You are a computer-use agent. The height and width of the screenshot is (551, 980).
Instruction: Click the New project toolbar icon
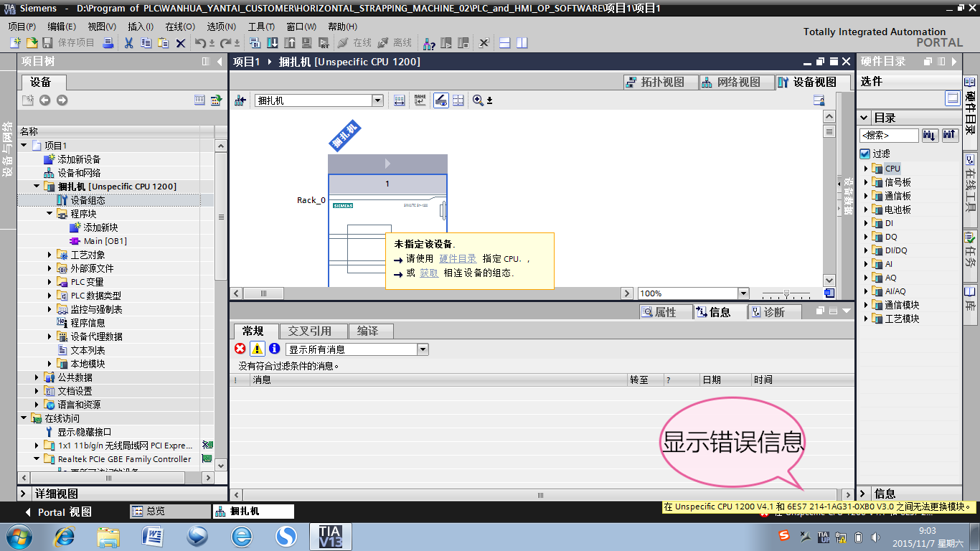[x=15, y=43]
